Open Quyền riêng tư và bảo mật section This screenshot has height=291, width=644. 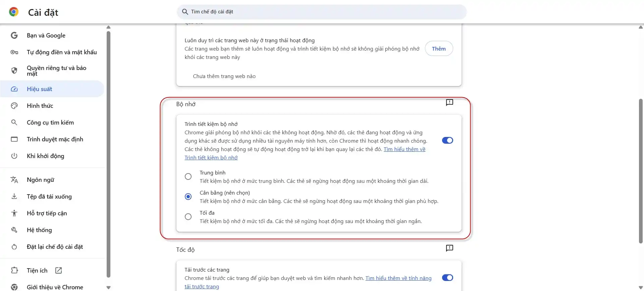tap(56, 71)
